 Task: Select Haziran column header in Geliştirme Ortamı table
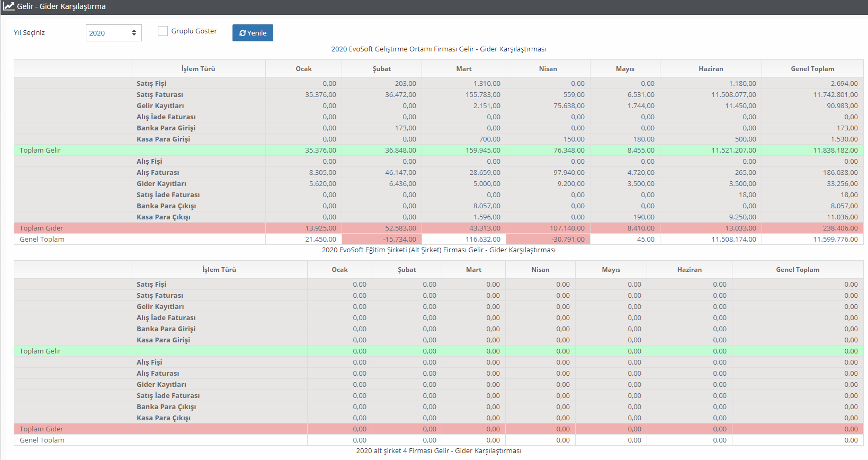click(710, 69)
